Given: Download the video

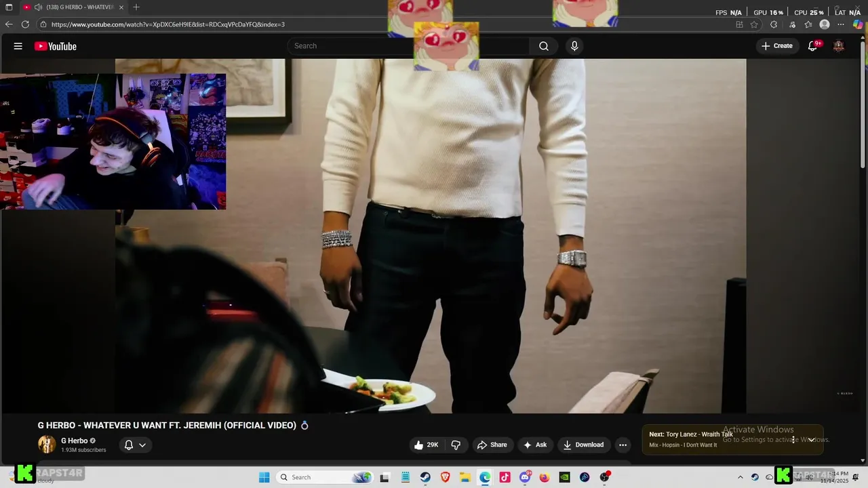Looking at the screenshot, I should coord(584,445).
